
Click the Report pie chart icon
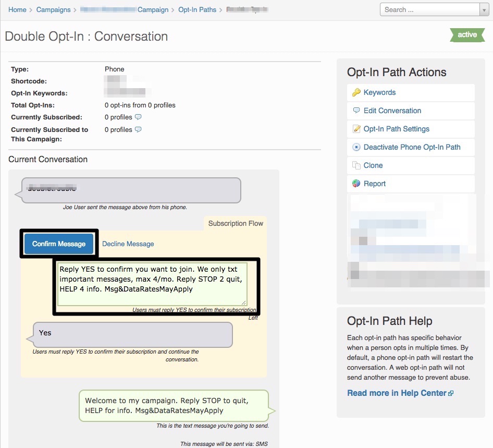click(x=356, y=184)
